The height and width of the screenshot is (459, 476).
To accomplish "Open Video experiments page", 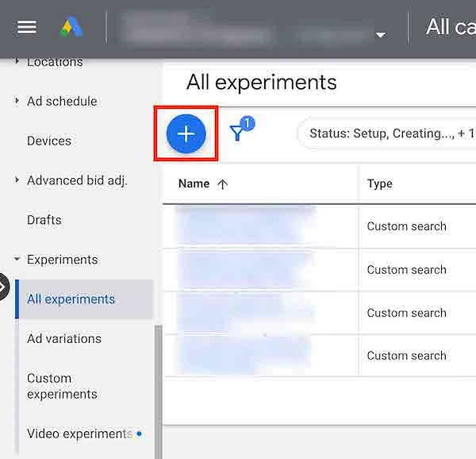I will (79, 434).
